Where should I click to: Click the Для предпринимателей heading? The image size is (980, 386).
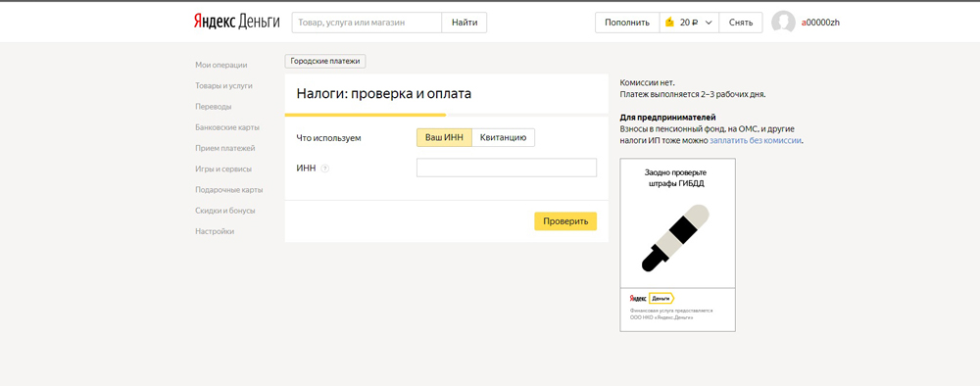click(667, 117)
